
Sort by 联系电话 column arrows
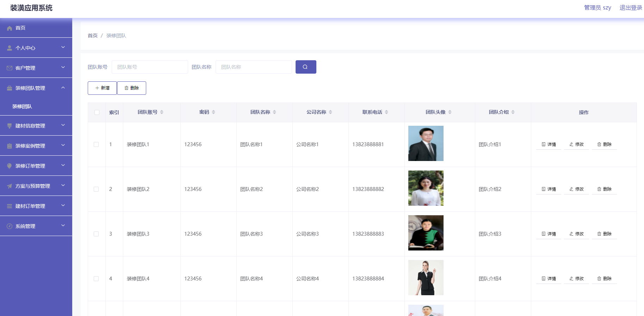click(x=386, y=112)
